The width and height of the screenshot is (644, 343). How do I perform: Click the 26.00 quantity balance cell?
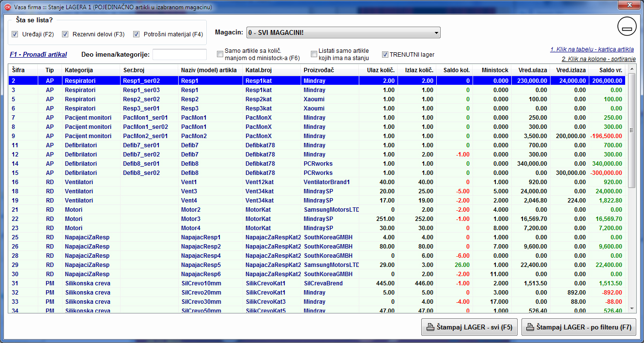click(455, 265)
